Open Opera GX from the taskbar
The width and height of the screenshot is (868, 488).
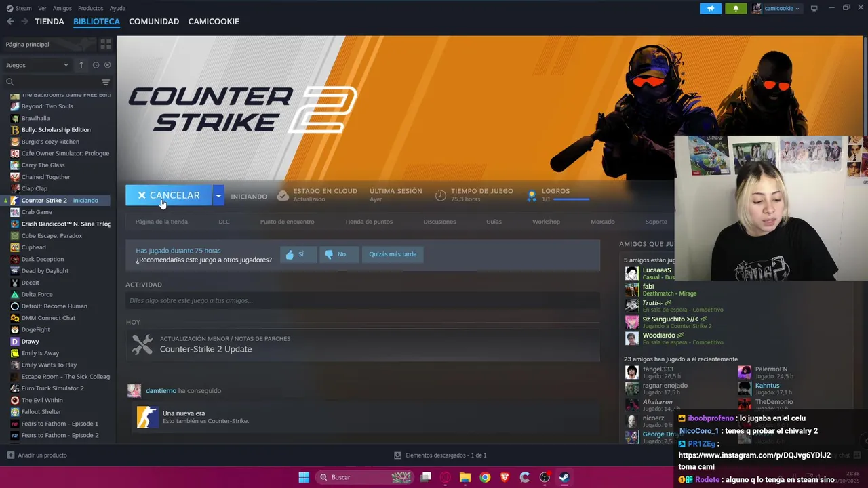coord(446,477)
